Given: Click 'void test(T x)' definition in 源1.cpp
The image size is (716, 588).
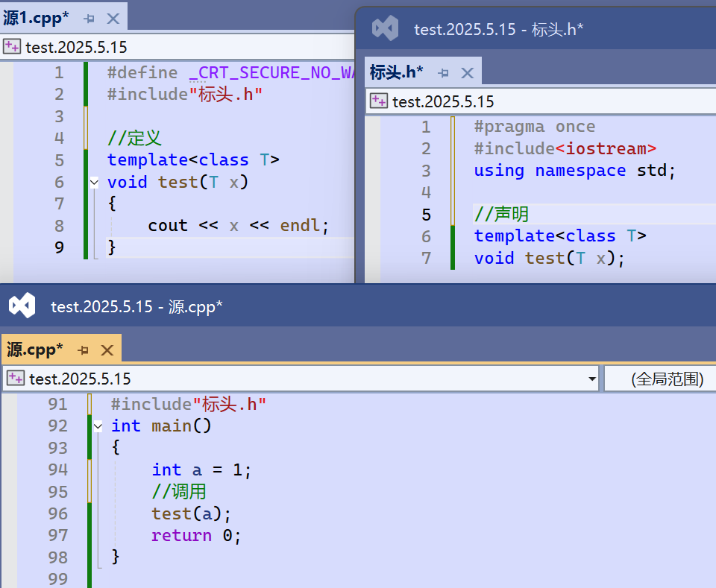Looking at the screenshot, I should [x=178, y=182].
